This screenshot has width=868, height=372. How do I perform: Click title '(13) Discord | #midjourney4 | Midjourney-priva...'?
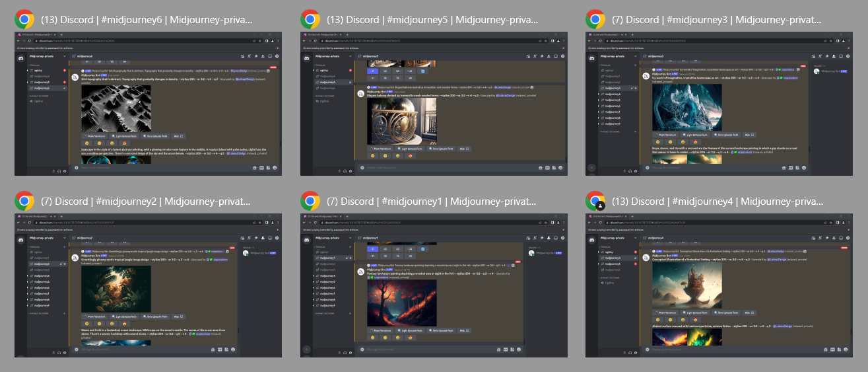pos(718,202)
